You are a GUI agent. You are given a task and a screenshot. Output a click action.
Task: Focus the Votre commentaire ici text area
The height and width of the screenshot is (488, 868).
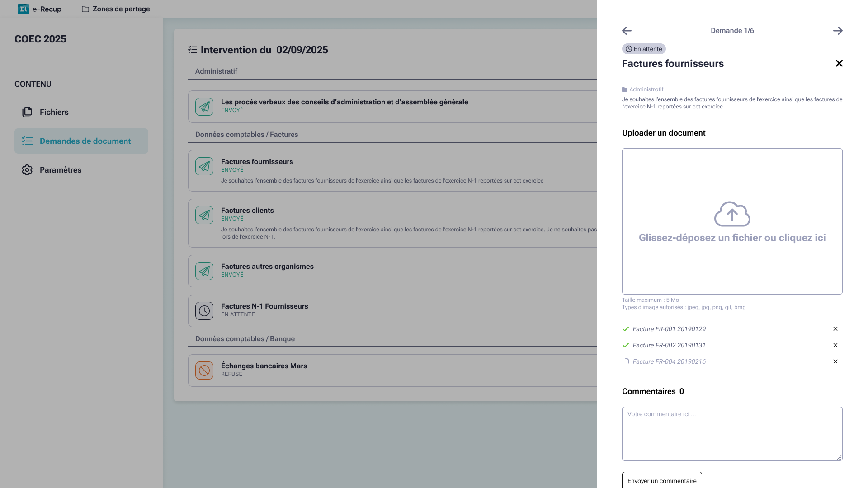(732, 434)
